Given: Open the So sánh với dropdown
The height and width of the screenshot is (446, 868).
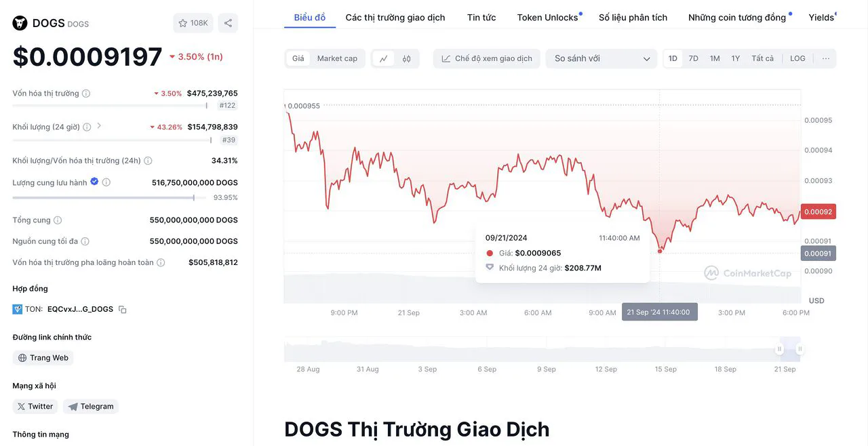Looking at the screenshot, I should point(601,59).
